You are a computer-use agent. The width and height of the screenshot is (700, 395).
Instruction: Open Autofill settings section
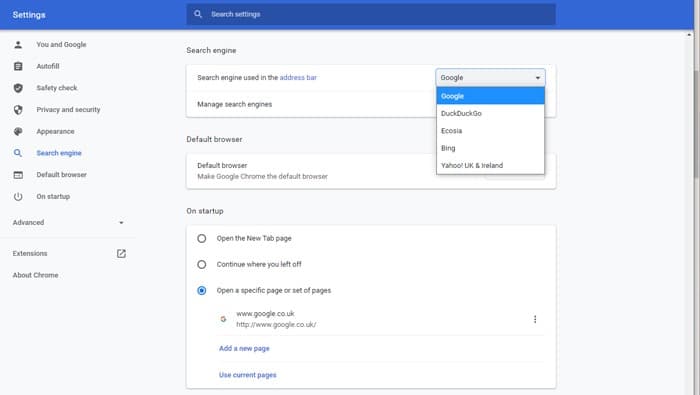48,67
